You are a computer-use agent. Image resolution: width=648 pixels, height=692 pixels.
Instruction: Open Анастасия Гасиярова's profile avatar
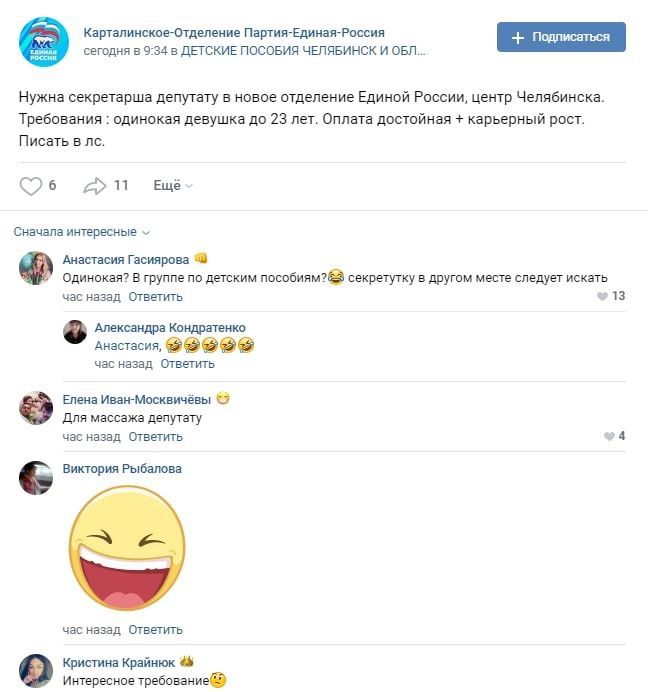[36, 268]
